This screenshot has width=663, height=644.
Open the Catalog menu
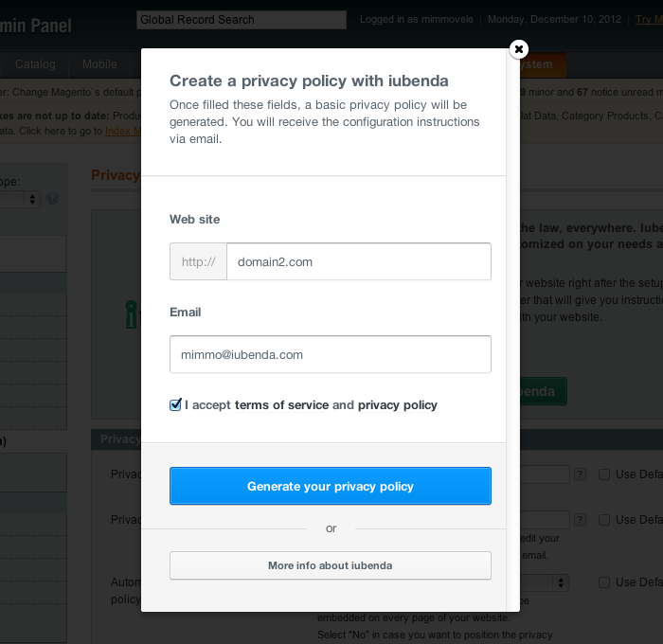[35, 64]
